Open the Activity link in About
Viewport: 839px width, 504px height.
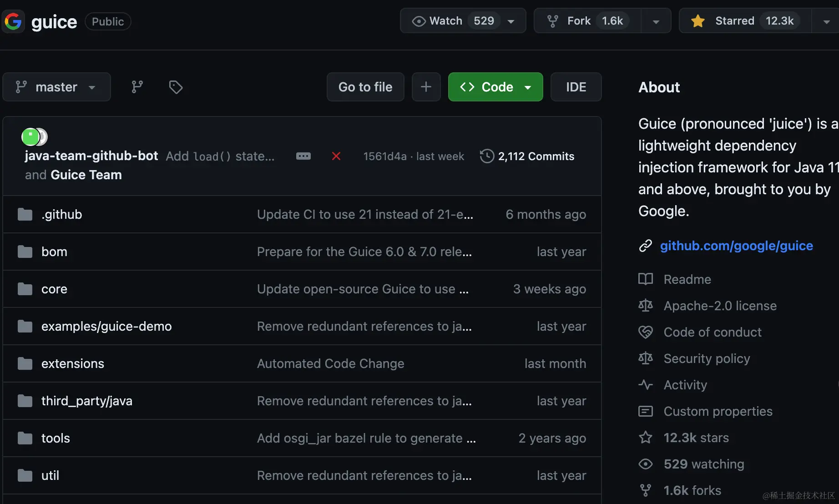[x=685, y=385]
